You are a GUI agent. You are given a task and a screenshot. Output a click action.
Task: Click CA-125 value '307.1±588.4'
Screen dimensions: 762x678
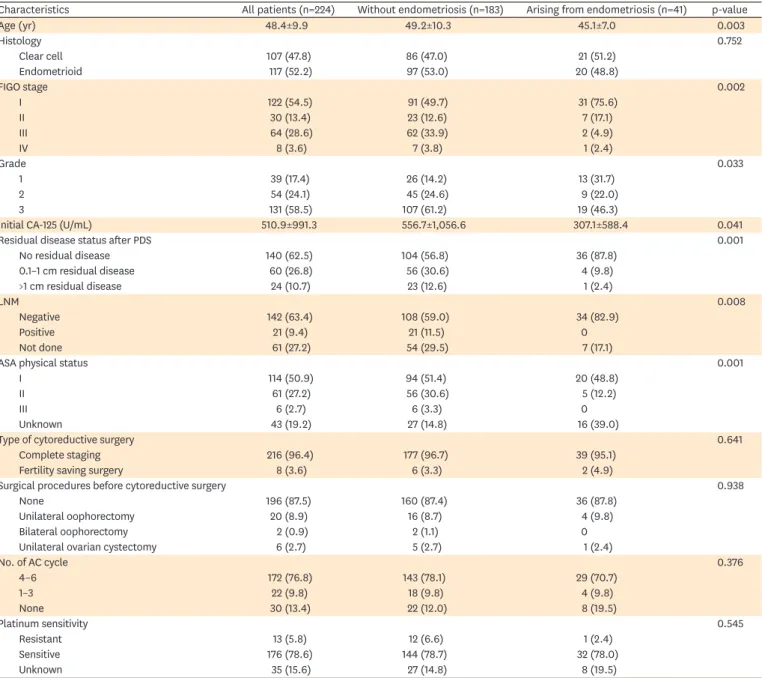pyautogui.click(x=600, y=225)
